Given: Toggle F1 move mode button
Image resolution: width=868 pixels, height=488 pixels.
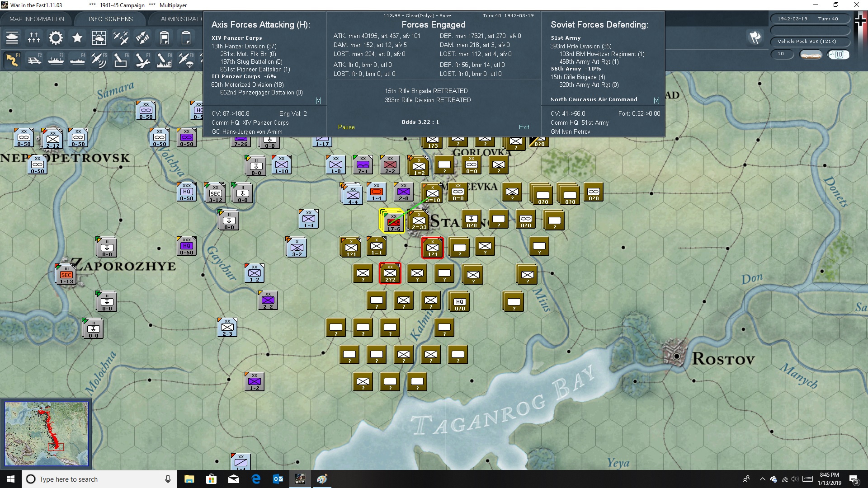Looking at the screenshot, I should coord(13,60).
